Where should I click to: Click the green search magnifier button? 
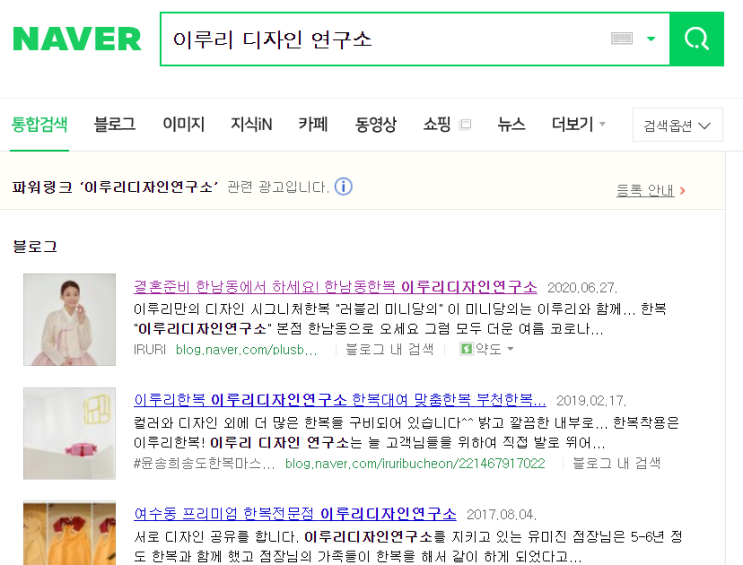[697, 39]
